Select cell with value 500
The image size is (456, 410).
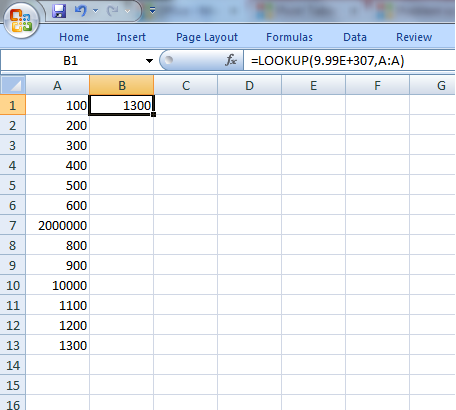(57, 185)
